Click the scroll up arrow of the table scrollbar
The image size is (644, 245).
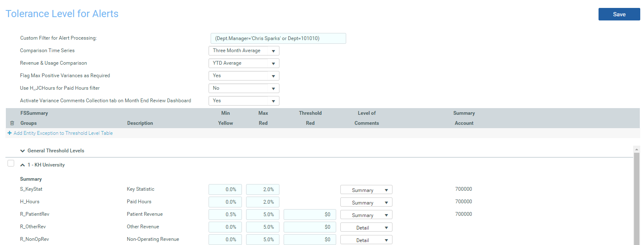click(x=636, y=149)
